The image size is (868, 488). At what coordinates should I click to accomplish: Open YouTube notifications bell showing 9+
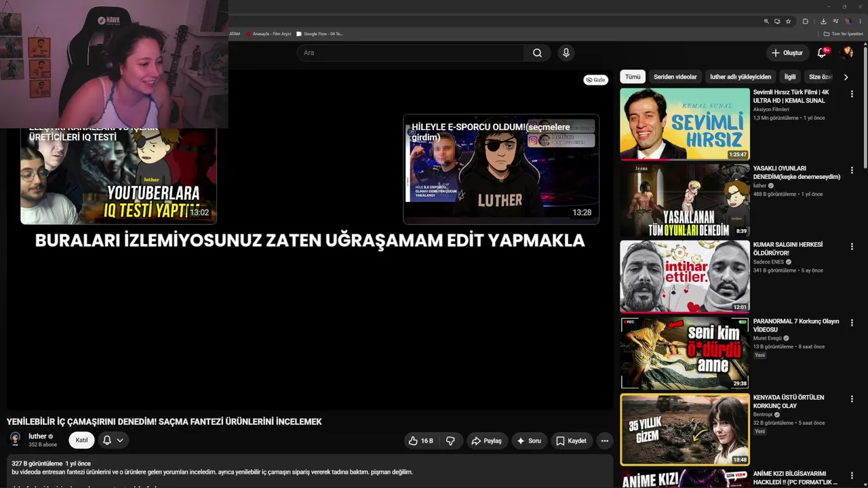(822, 53)
